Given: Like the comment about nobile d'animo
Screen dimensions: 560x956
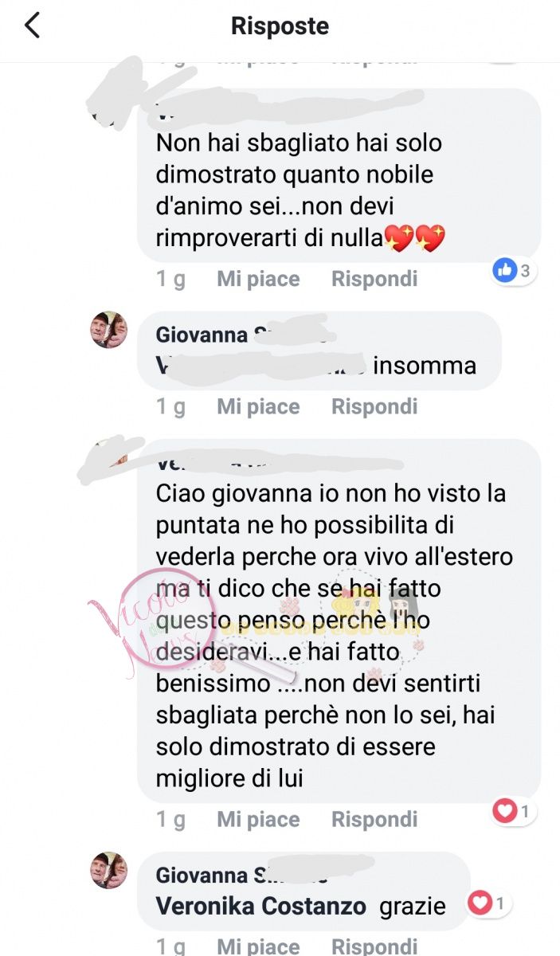Looking at the screenshot, I should [258, 279].
